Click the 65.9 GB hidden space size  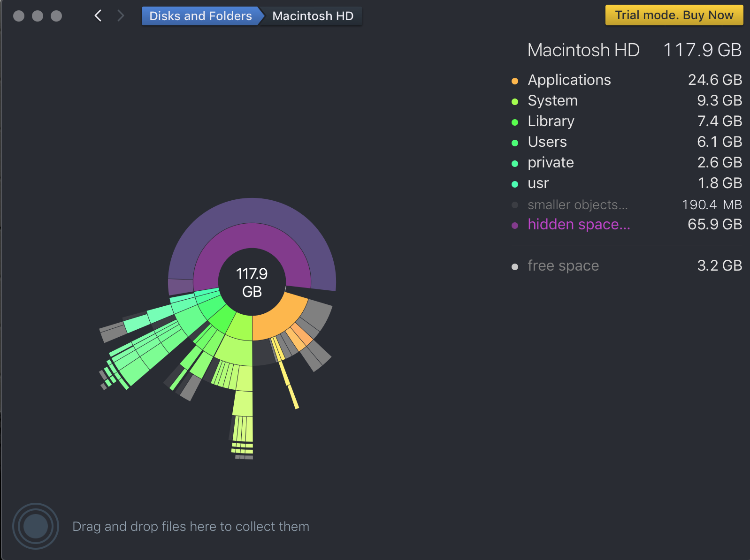(x=715, y=224)
